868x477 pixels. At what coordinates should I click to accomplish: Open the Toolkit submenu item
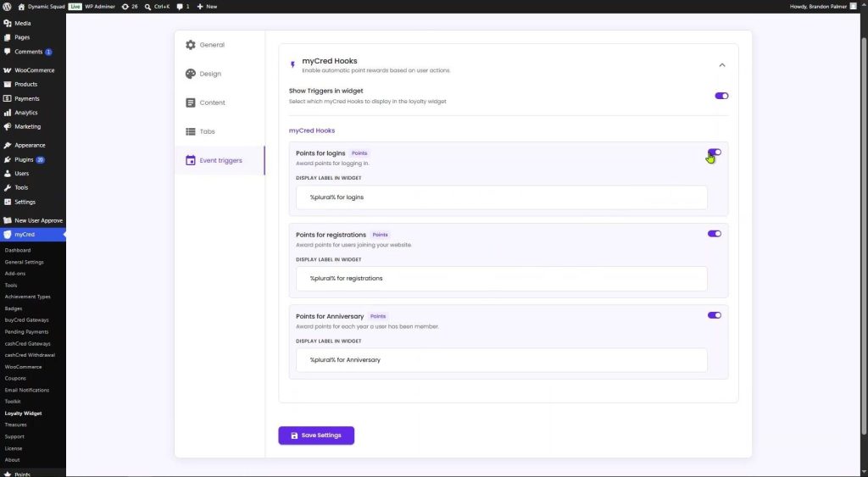[13, 402]
